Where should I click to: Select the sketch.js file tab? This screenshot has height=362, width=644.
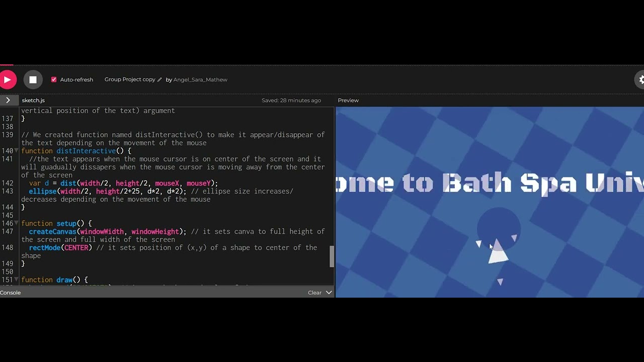coord(33,100)
